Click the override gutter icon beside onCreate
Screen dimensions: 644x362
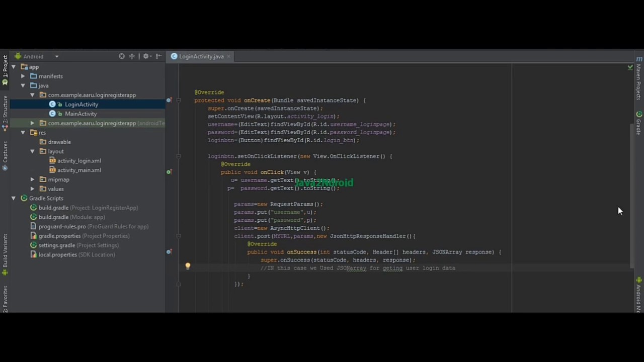[x=169, y=100]
